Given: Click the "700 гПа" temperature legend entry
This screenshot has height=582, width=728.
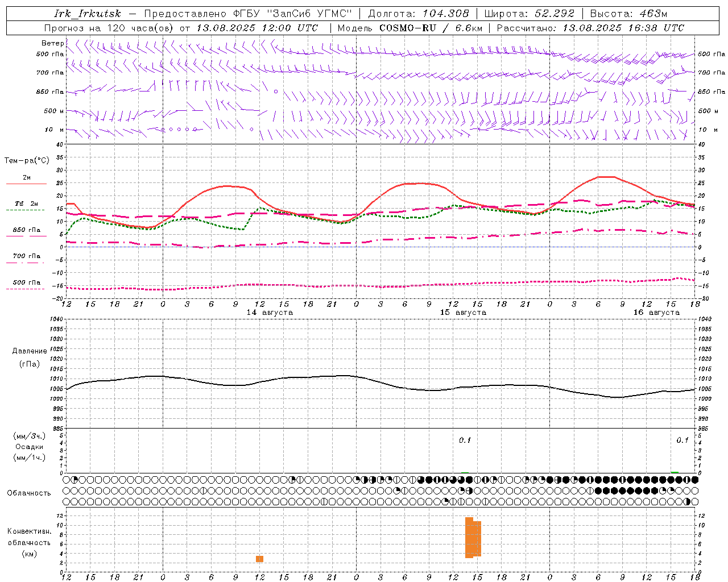Looking at the screenshot, I should click(x=26, y=256).
